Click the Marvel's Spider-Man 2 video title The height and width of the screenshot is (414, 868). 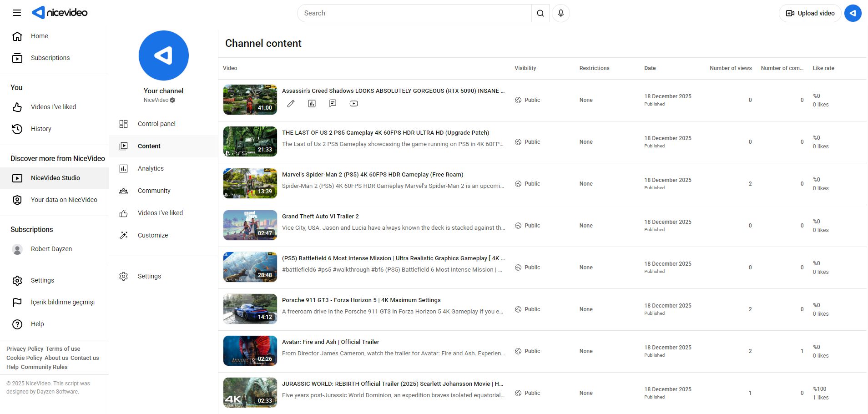coord(373,175)
